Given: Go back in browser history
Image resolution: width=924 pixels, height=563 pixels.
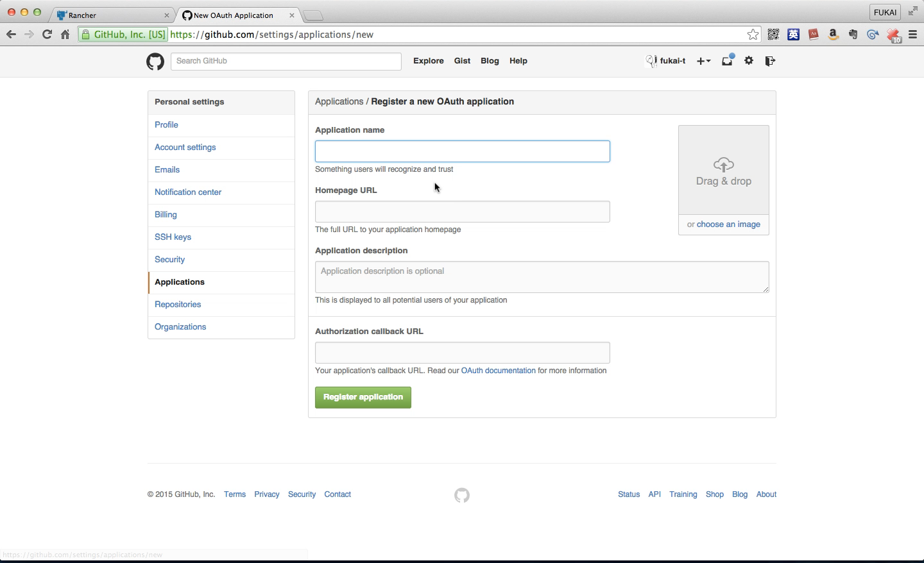Looking at the screenshot, I should (11, 35).
